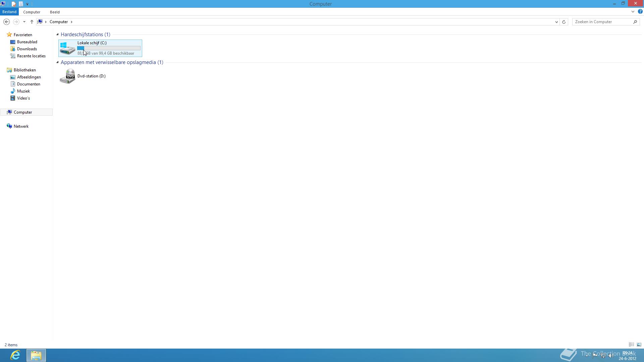Image resolution: width=644 pixels, height=362 pixels.
Task: Select Downloads in Favorieten
Action: coord(27,49)
